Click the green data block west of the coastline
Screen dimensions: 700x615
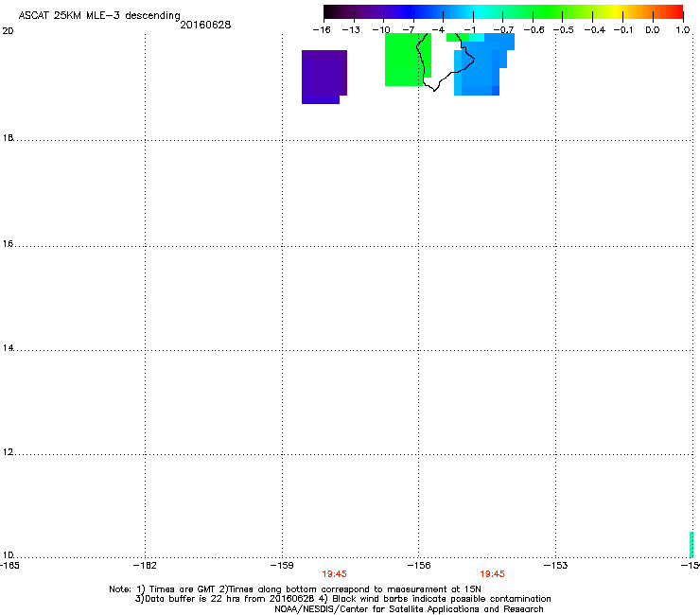coord(404,60)
